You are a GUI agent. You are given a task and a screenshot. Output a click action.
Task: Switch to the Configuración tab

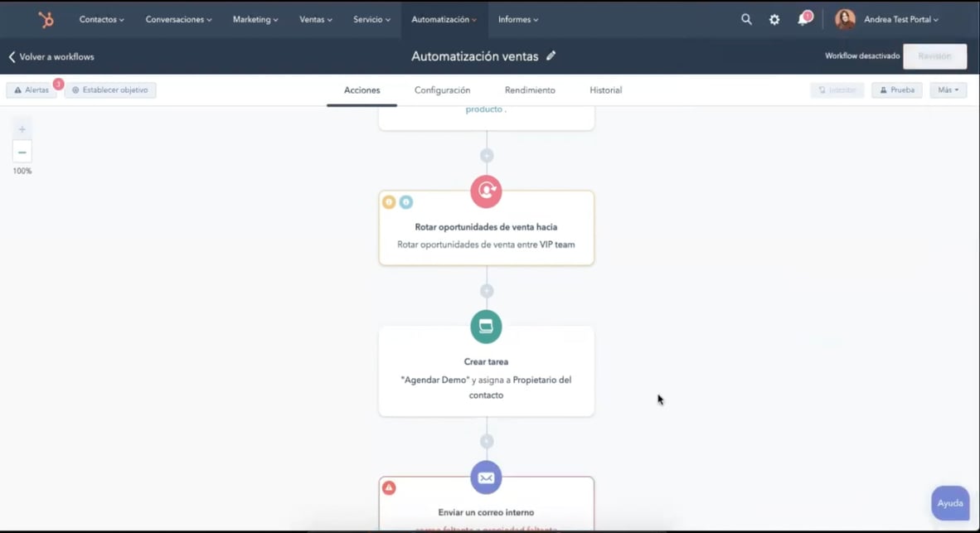click(x=442, y=90)
